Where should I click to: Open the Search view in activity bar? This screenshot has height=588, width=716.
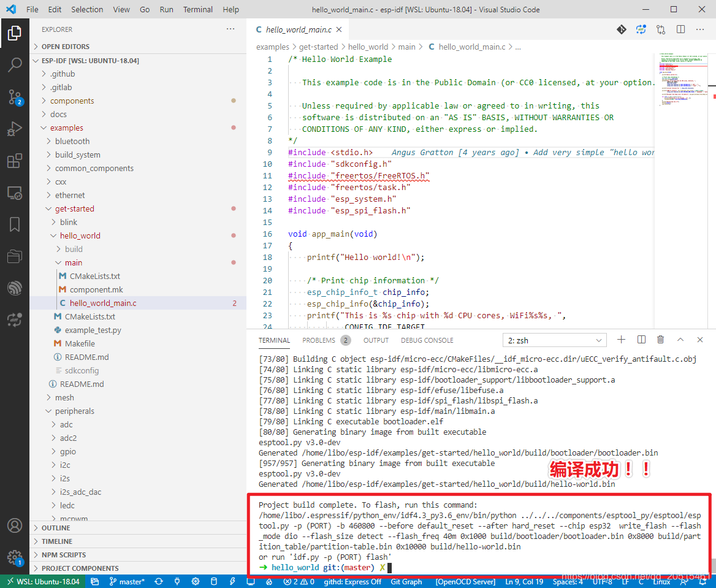click(15, 65)
